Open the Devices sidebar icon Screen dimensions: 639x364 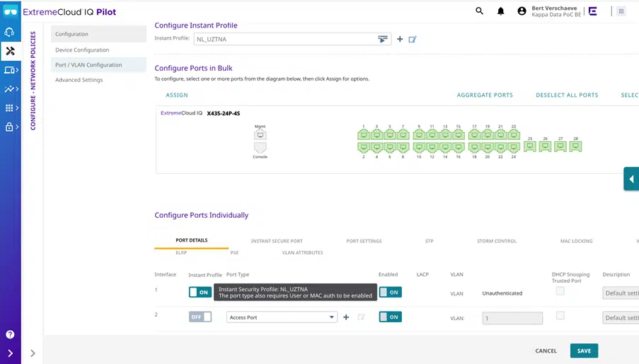point(9,70)
